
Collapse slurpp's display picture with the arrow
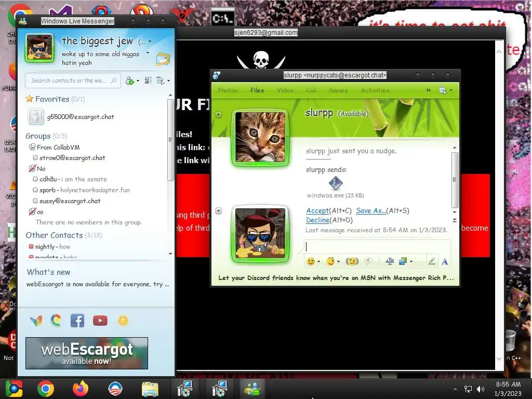[x=219, y=115]
